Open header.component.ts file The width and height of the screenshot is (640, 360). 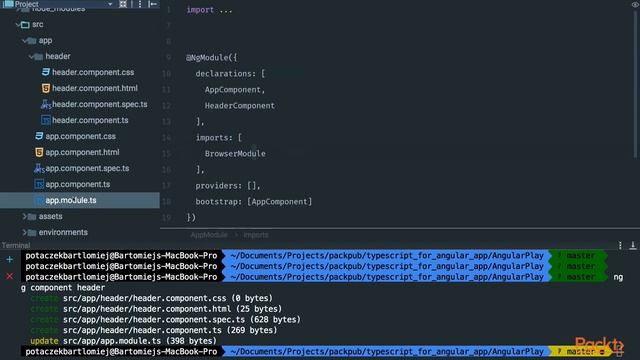(90, 120)
